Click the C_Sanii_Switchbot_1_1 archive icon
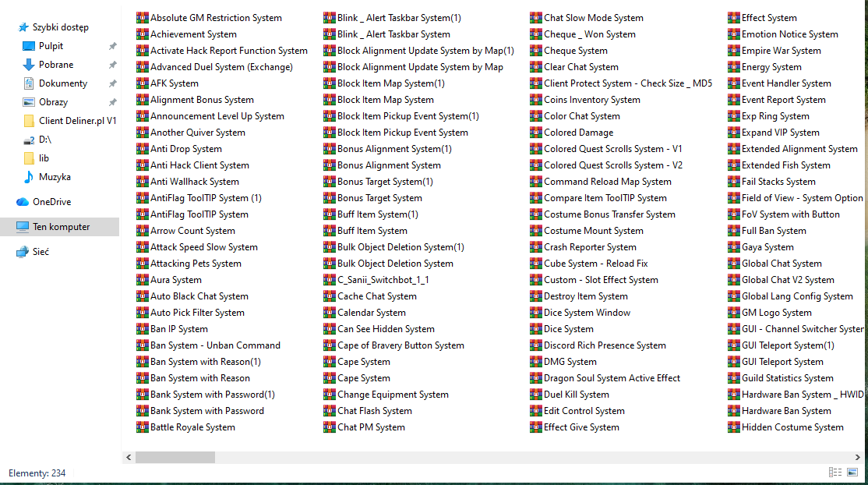Screen dimensions: 868x485 point(329,280)
